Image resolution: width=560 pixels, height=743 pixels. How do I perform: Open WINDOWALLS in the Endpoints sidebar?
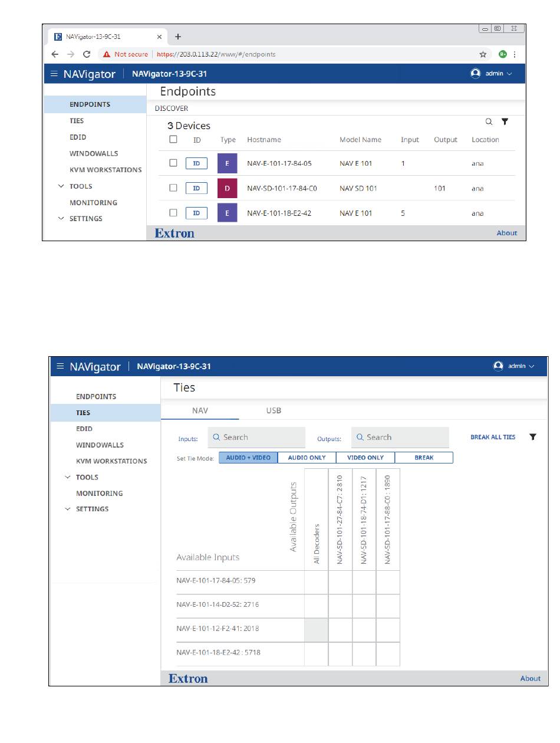click(x=94, y=153)
